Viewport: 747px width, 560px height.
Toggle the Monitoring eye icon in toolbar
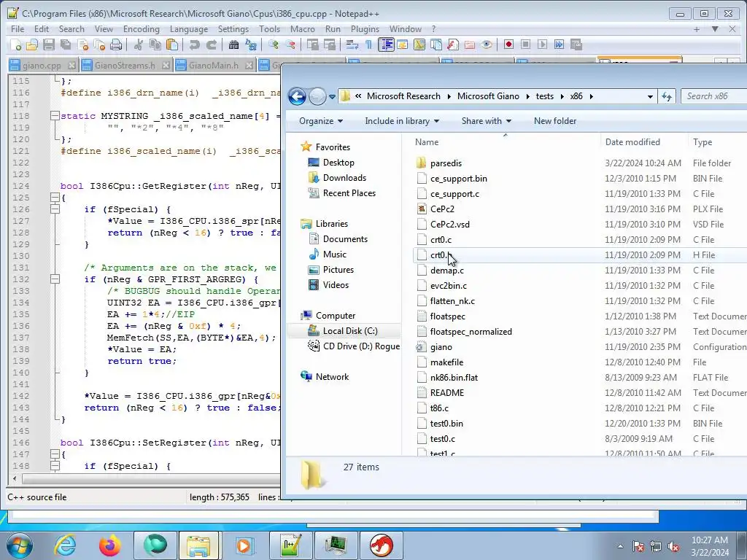[487, 44]
